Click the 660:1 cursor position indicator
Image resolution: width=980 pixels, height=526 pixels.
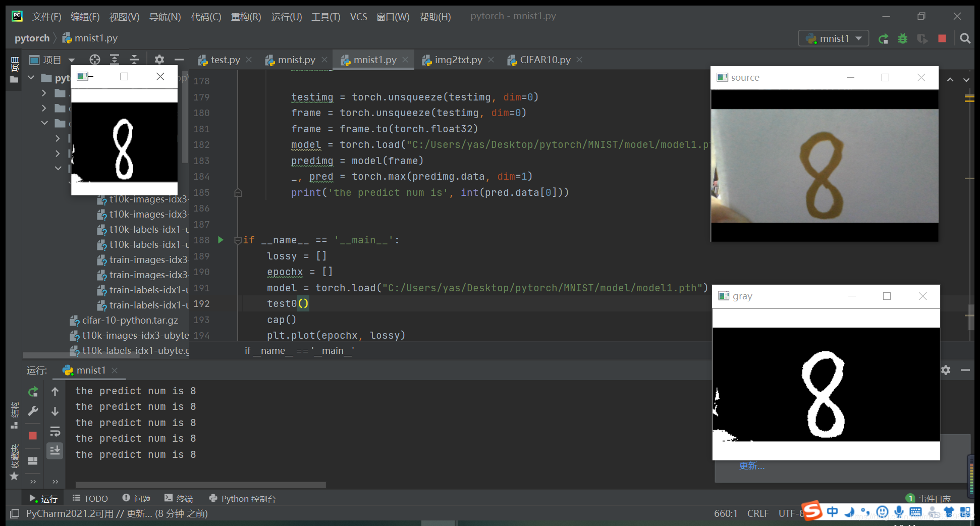(x=726, y=513)
